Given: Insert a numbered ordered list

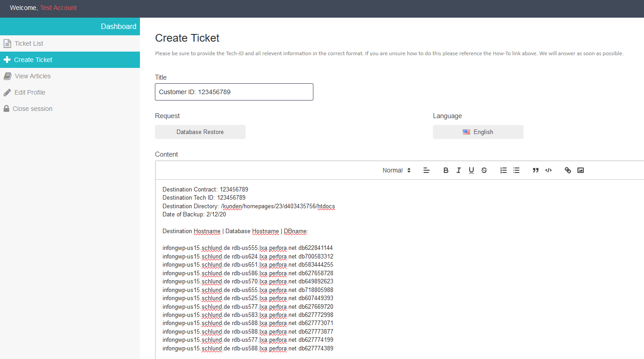Looking at the screenshot, I should click(x=503, y=170).
